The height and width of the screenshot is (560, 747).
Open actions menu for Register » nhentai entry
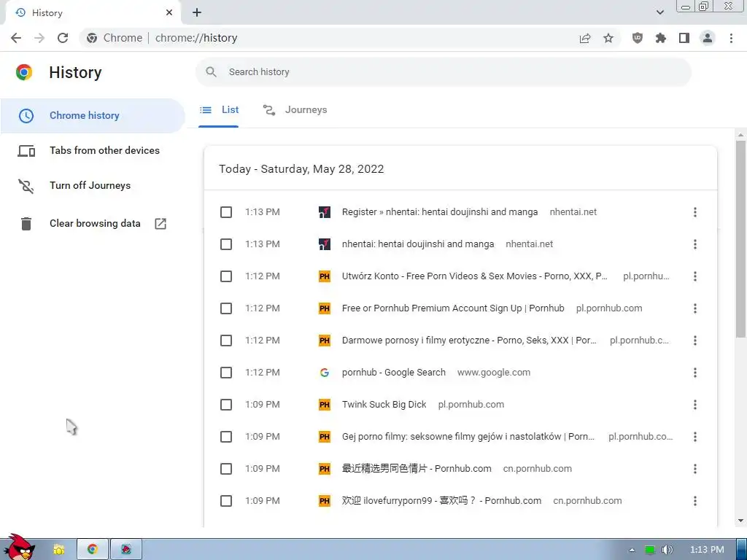tap(695, 212)
